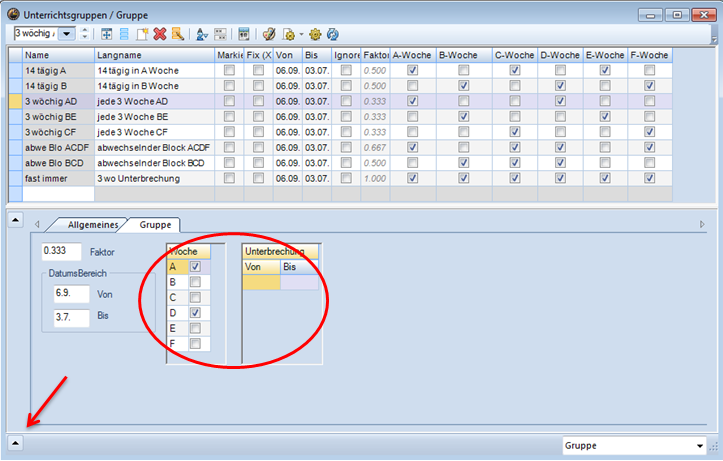Open the Gruppe dropdown at bottom right

pos(699,445)
